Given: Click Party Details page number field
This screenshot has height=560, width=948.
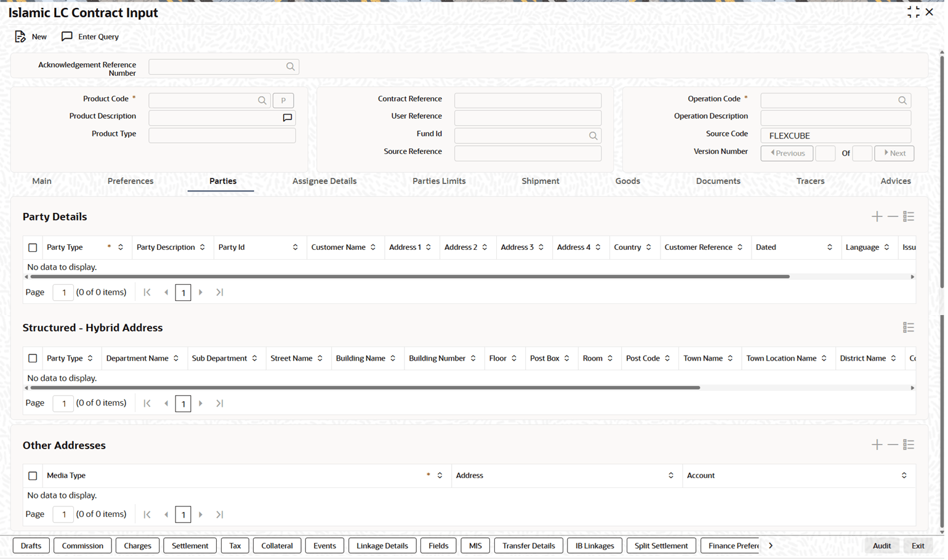Looking at the screenshot, I should 63,293.
